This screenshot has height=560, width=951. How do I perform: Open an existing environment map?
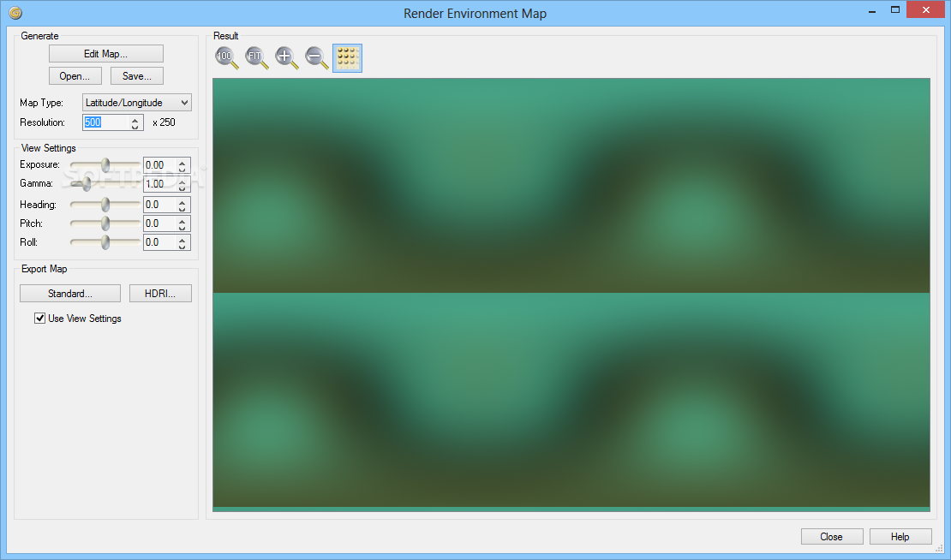pyautogui.click(x=75, y=76)
